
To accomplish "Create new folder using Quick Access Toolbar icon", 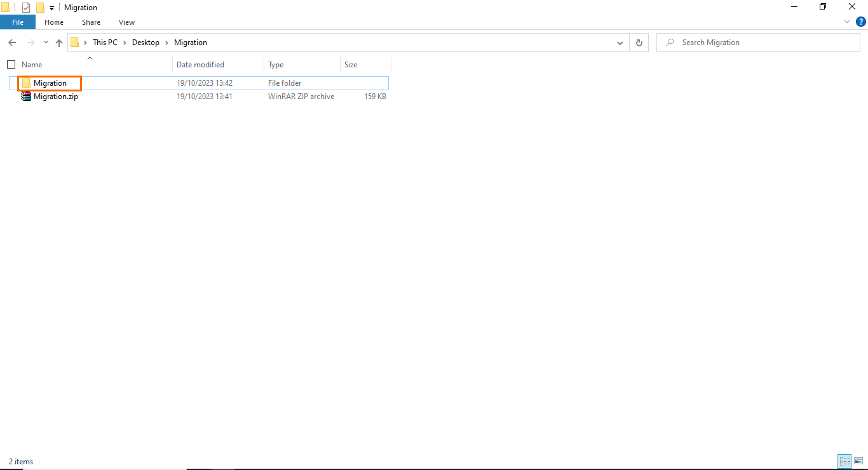I will pos(39,7).
